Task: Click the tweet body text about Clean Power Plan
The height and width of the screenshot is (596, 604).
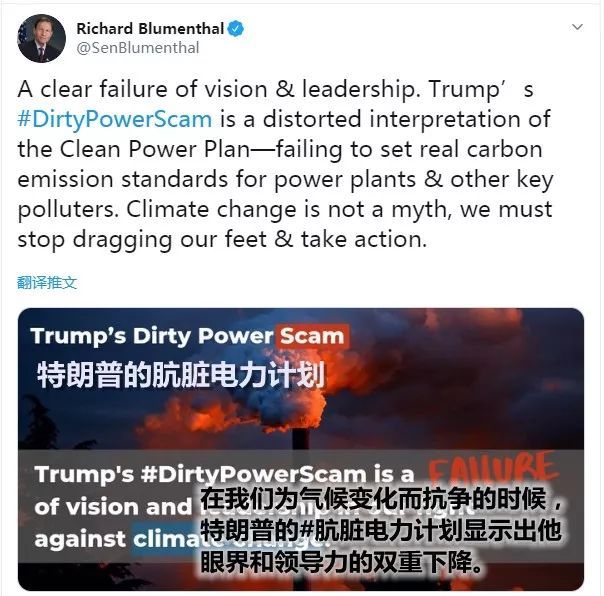Action: point(285,164)
